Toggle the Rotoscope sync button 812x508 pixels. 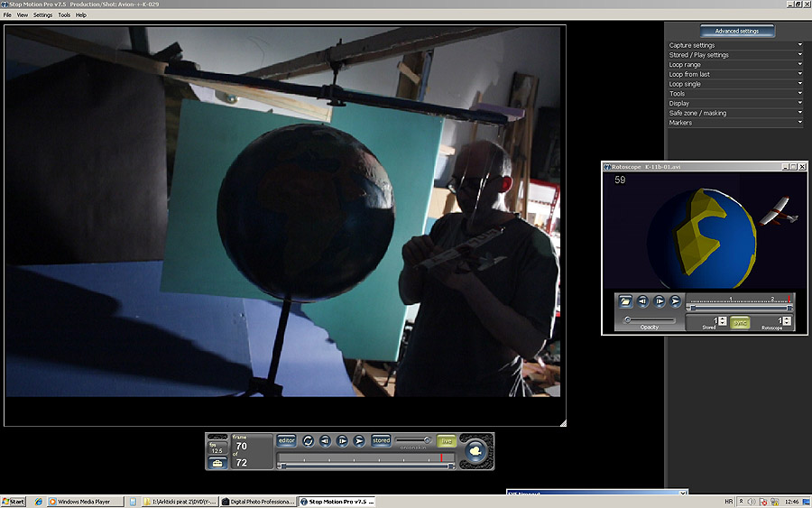pyautogui.click(x=740, y=322)
